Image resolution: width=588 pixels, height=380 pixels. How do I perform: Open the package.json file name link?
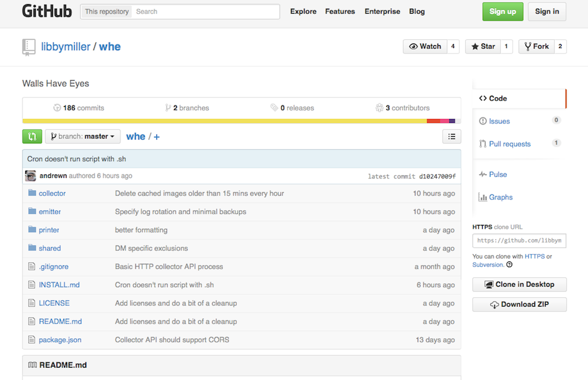[60, 340]
